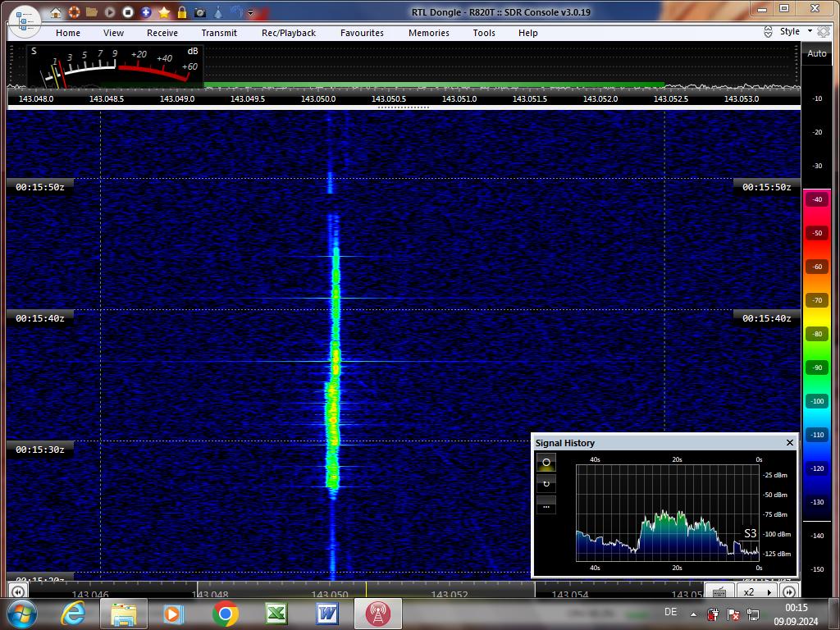This screenshot has width=840, height=630.
Task: Click the right 00:15:50z timestamp label
Action: pyautogui.click(x=767, y=187)
